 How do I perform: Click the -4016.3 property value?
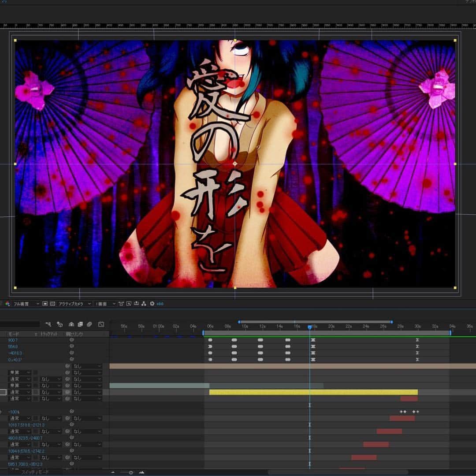(x=15, y=353)
